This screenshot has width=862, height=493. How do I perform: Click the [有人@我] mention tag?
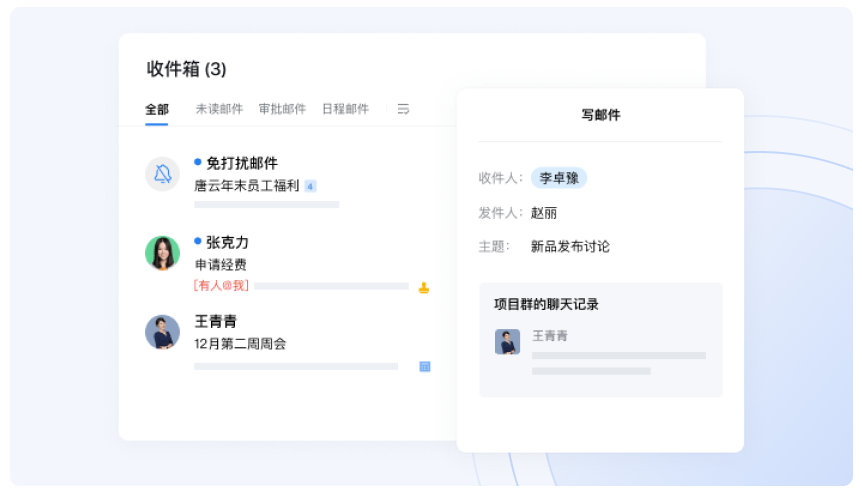pos(221,286)
